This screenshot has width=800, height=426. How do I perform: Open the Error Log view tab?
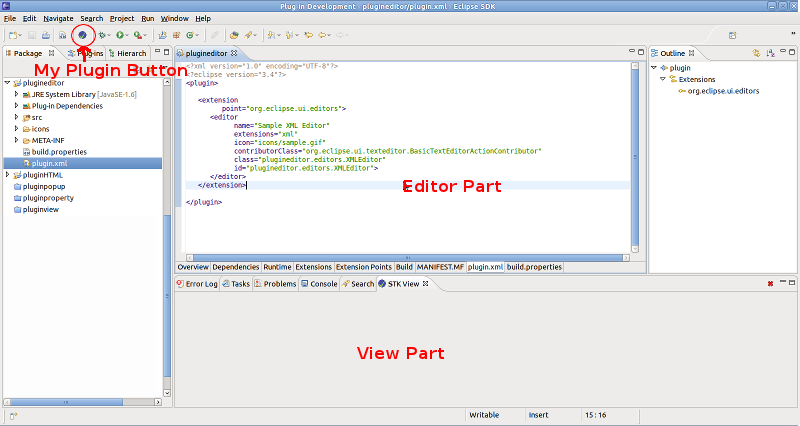pos(197,284)
